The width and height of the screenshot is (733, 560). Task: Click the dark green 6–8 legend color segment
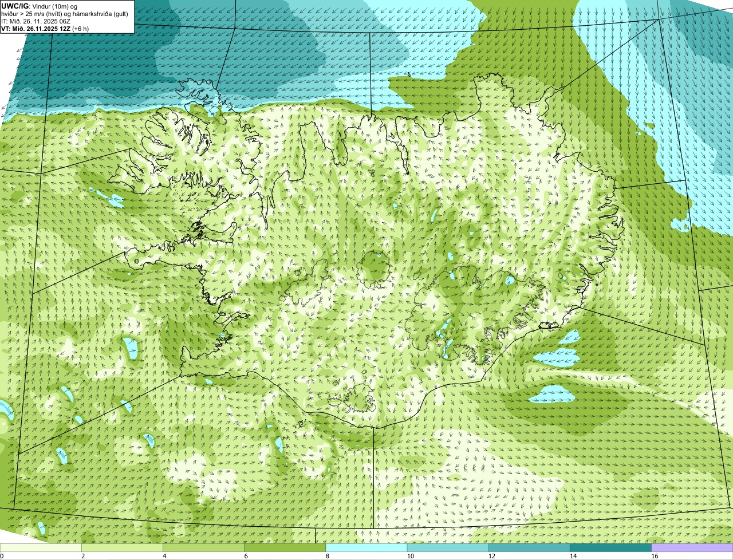click(x=285, y=547)
